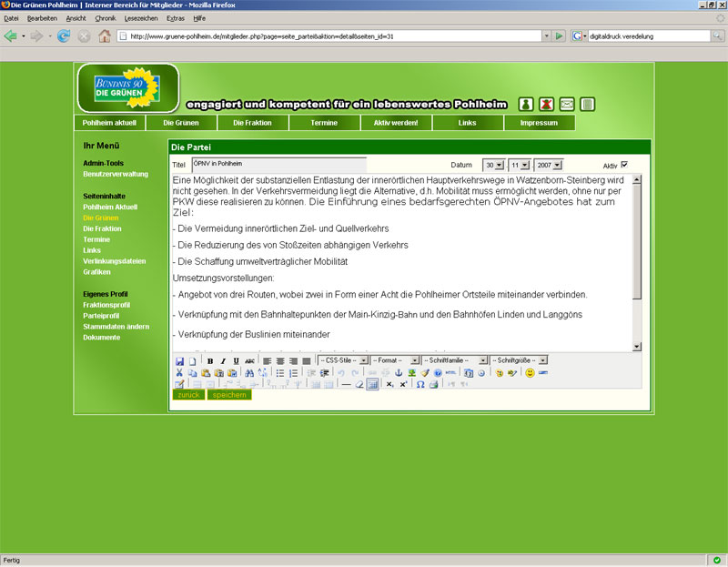Insert a special character with Omega icon
Image resolution: width=728 pixels, height=567 pixels.
[x=420, y=384]
